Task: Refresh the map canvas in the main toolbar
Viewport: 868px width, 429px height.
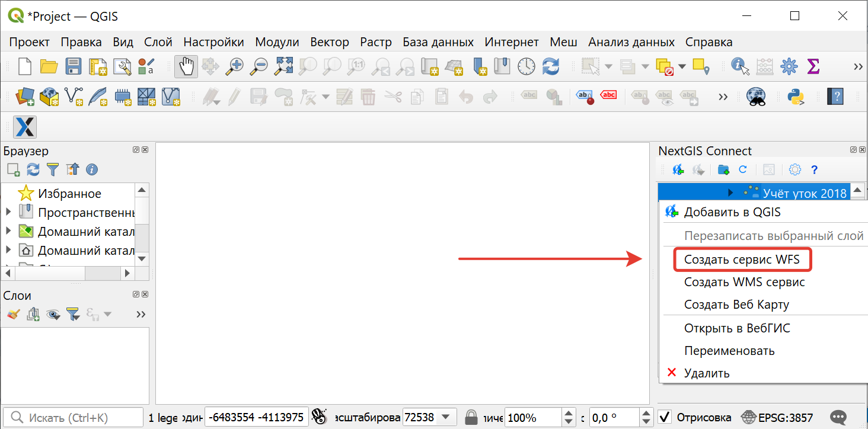Action: tap(551, 66)
